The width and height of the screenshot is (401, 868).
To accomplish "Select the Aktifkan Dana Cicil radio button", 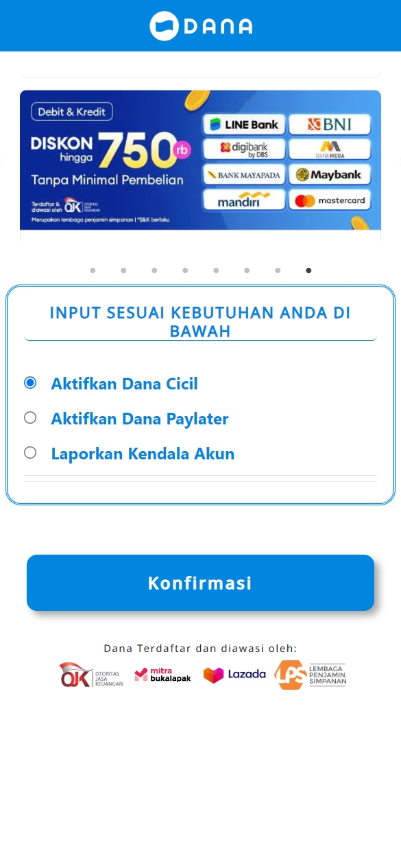I will click(x=30, y=383).
